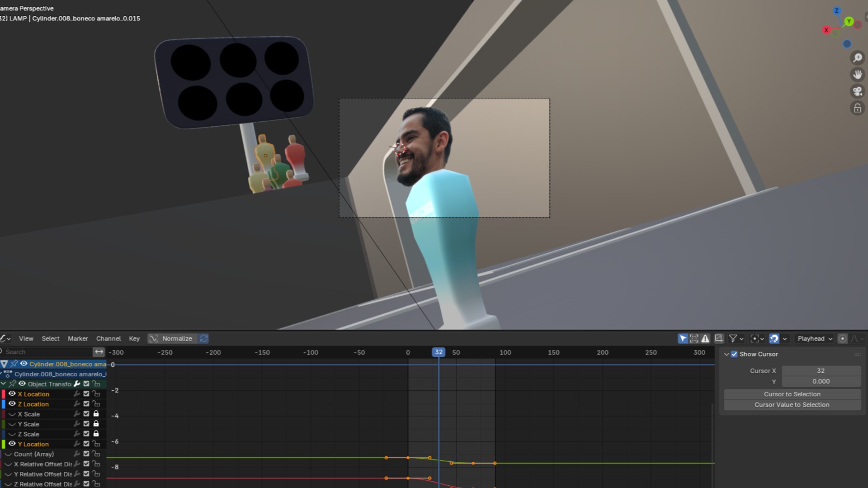Open the snapping options dropdown arrow
This screenshot has width=868, height=488.
(x=785, y=338)
